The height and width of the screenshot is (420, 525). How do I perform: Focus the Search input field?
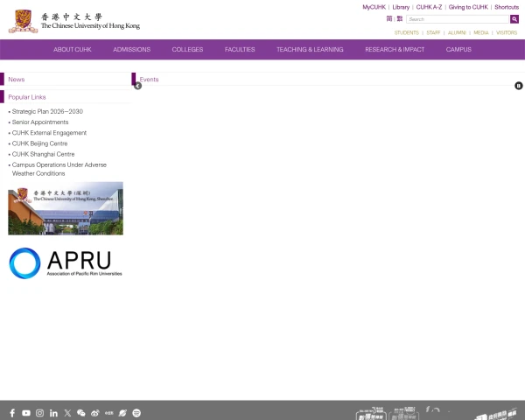pyautogui.click(x=458, y=19)
